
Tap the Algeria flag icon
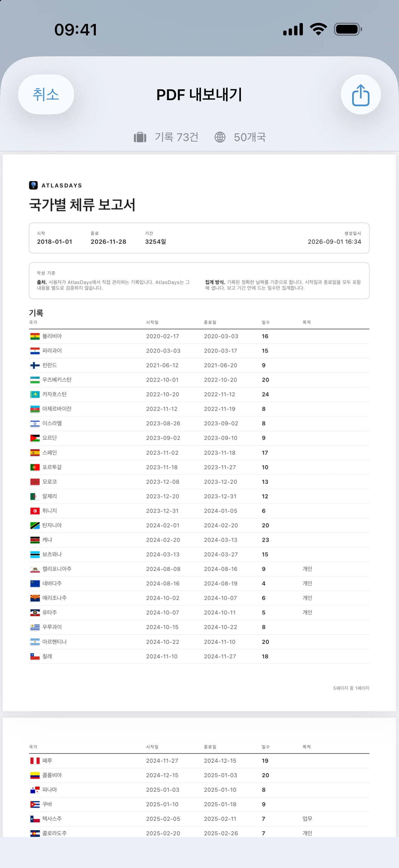click(35, 496)
